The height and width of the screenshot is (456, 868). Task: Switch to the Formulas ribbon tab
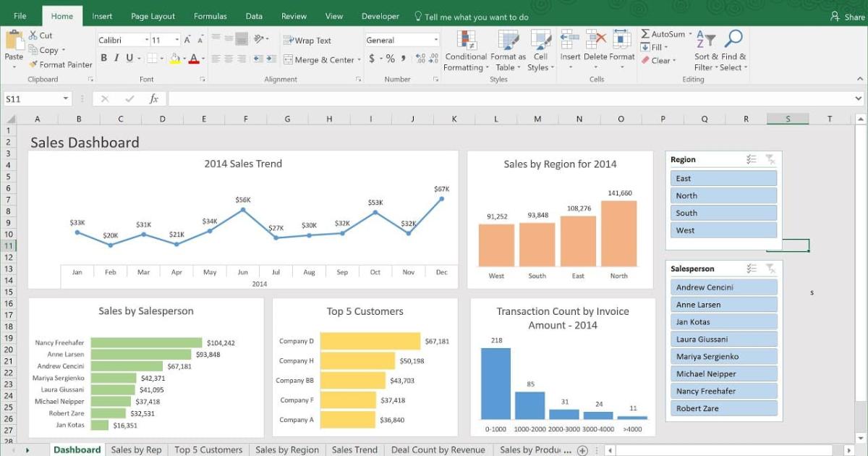click(x=210, y=16)
